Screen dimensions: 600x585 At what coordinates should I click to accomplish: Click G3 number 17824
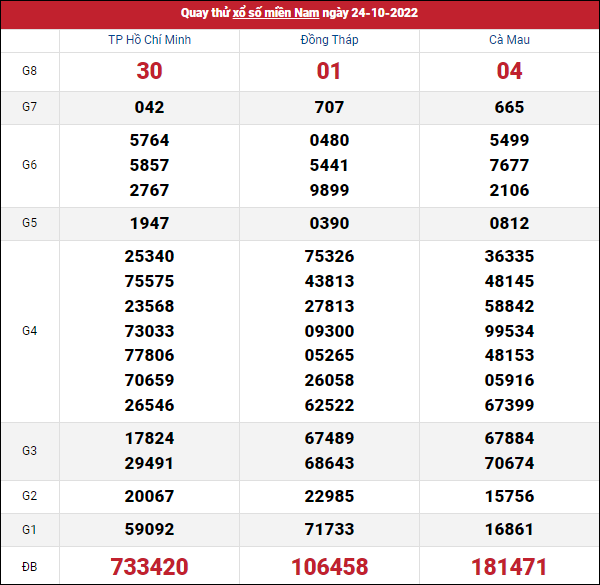tap(149, 438)
